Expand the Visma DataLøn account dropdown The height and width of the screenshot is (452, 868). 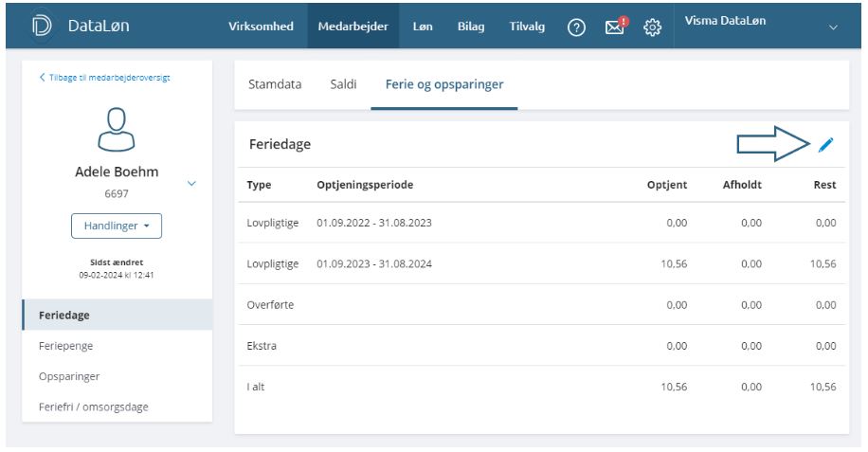[x=833, y=27]
